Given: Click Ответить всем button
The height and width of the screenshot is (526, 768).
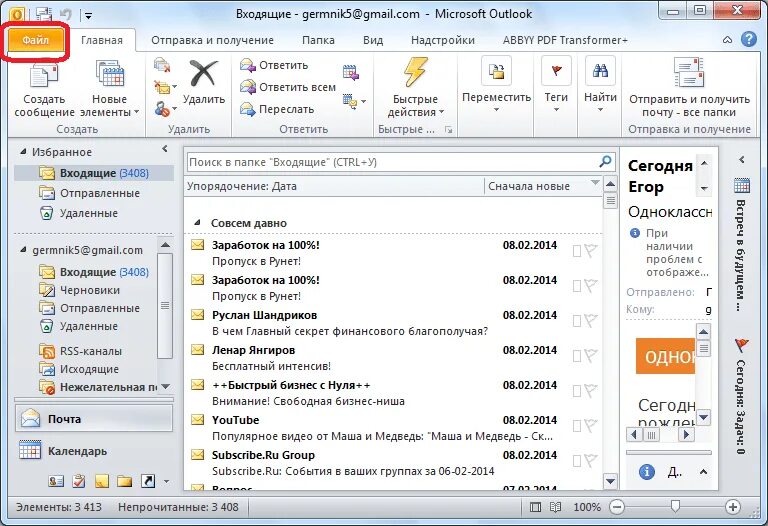Looking at the screenshot, I should coord(288,87).
